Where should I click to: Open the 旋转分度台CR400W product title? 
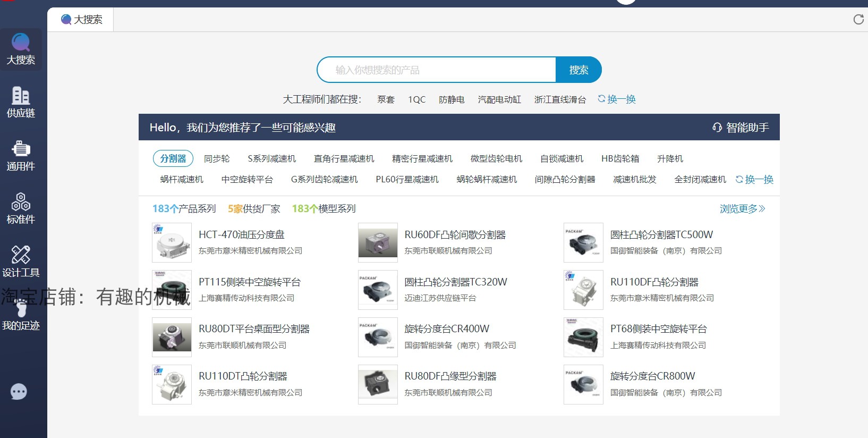(x=447, y=328)
